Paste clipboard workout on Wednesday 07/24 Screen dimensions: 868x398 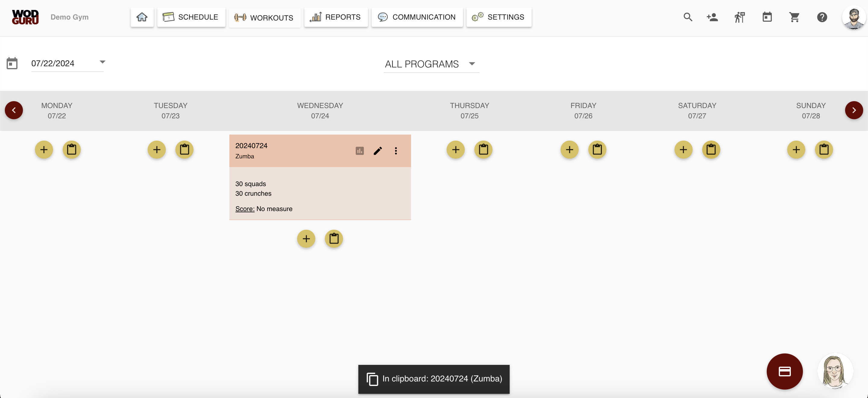coord(334,239)
